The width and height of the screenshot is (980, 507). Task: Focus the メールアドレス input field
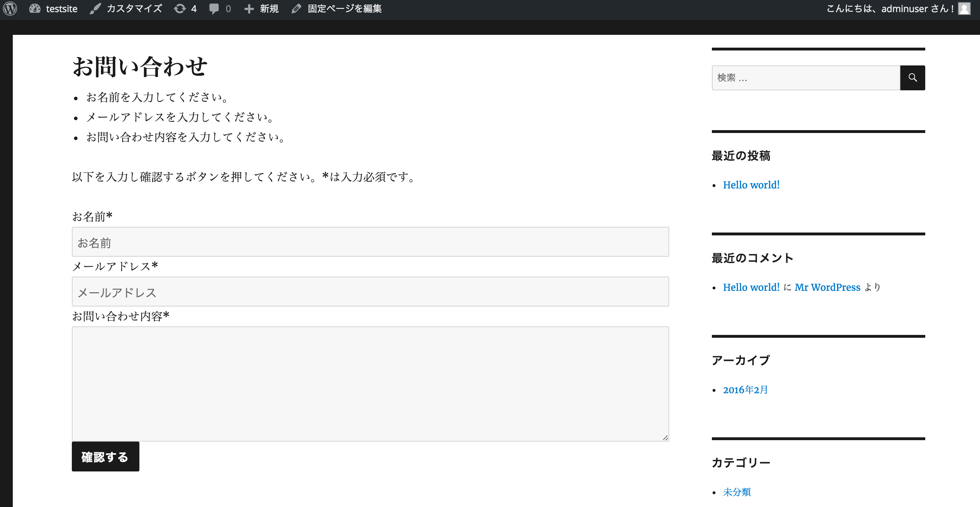coord(370,292)
